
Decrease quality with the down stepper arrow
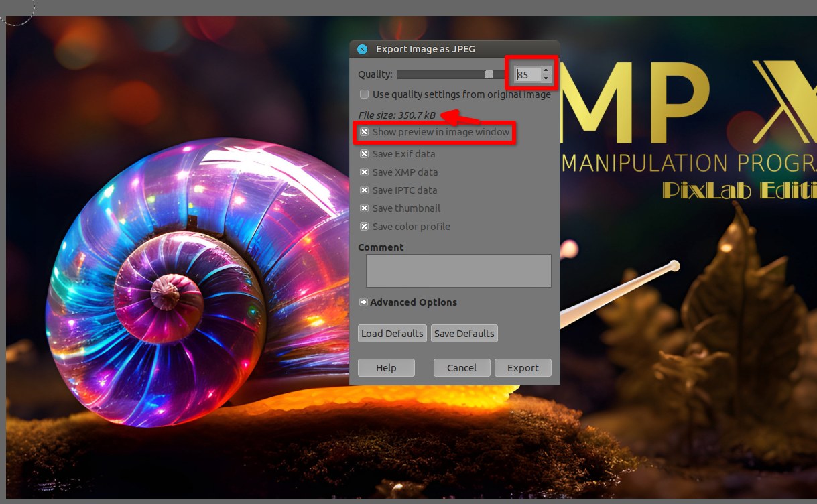pyautogui.click(x=546, y=78)
